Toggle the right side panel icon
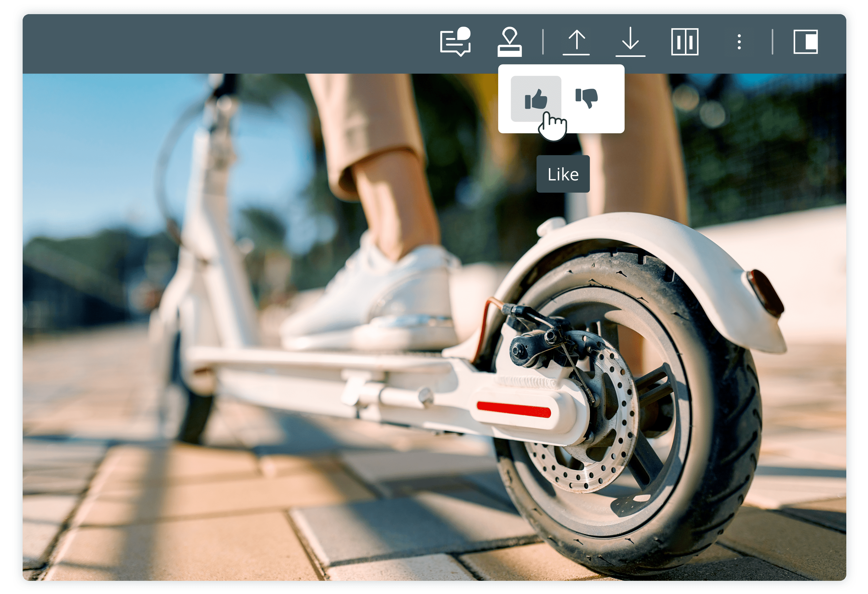This screenshot has width=868, height=594. point(806,42)
